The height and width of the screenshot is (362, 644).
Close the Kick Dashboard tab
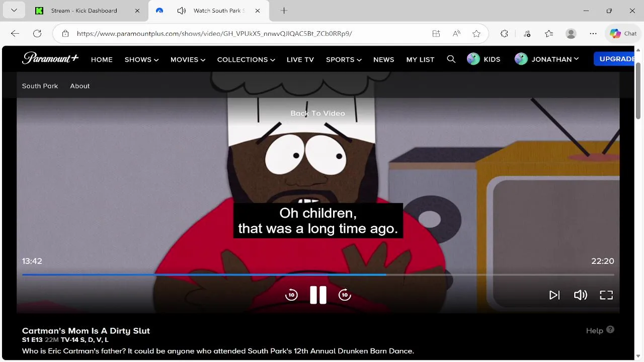[x=137, y=11]
